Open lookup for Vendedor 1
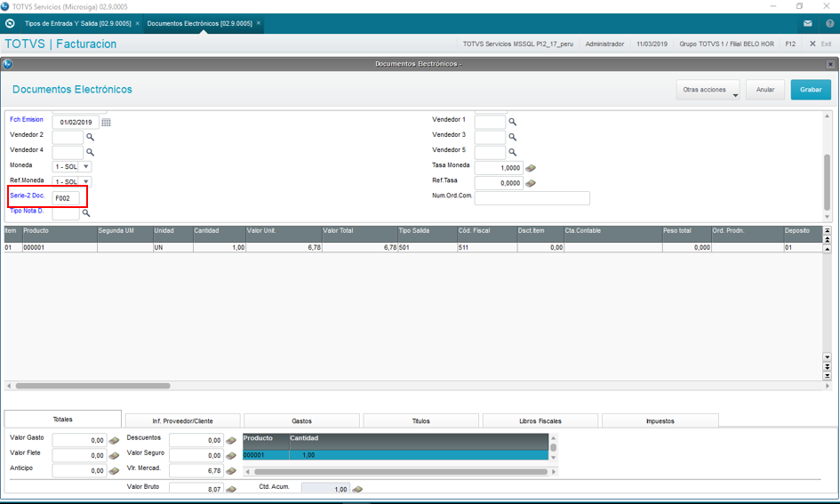Image resolution: width=840 pixels, height=504 pixels. coord(512,122)
